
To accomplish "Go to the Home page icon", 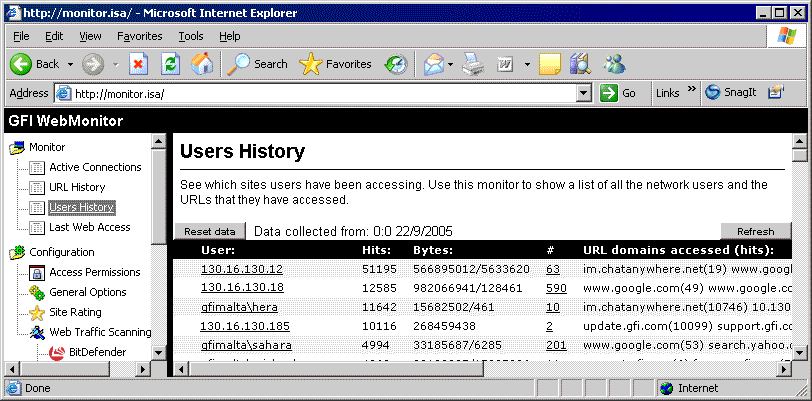I will [x=202, y=64].
